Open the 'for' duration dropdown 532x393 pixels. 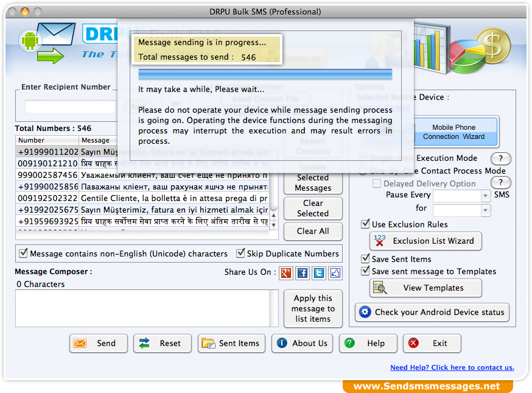tap(486, 210)
